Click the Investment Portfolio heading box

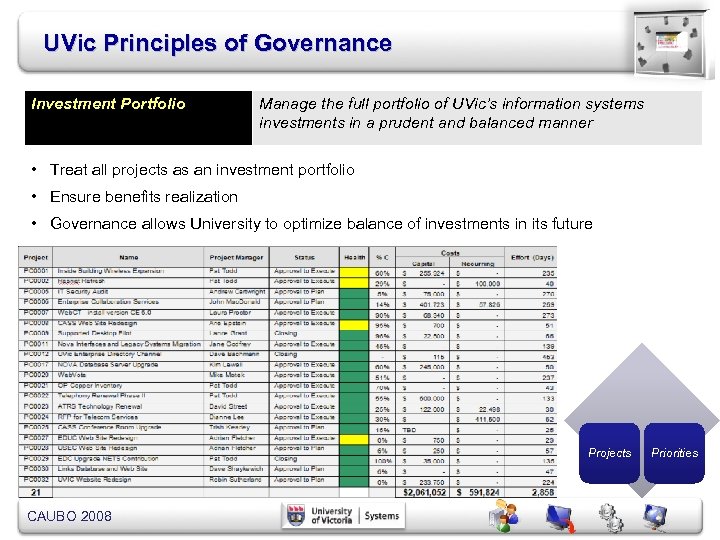pos(138,118)
